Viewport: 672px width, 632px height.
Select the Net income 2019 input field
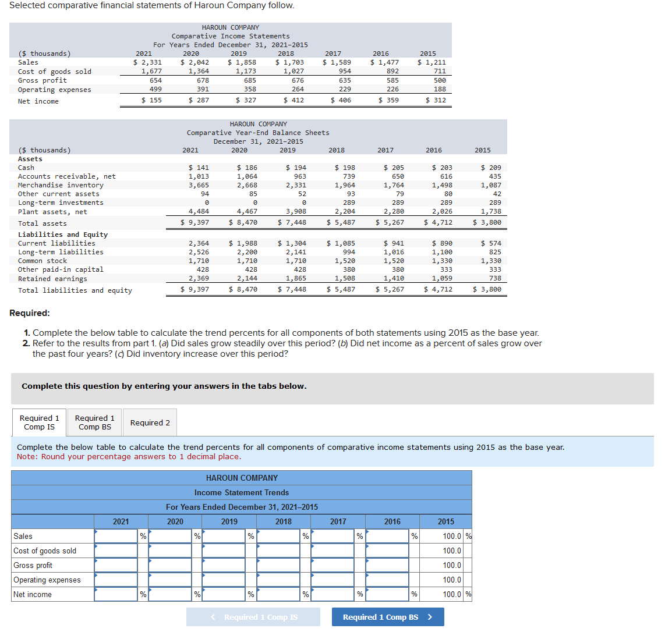[x=224, y=594]
